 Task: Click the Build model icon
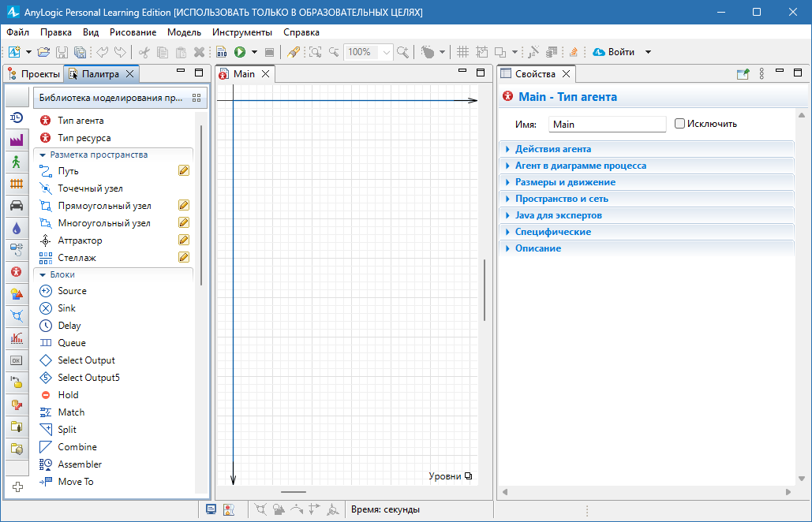tap(222, 52)
